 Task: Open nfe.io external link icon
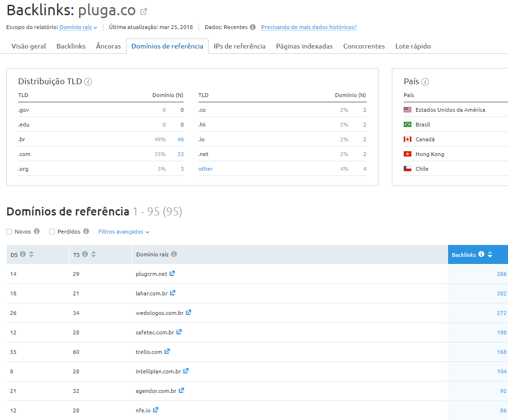point(156,410)
